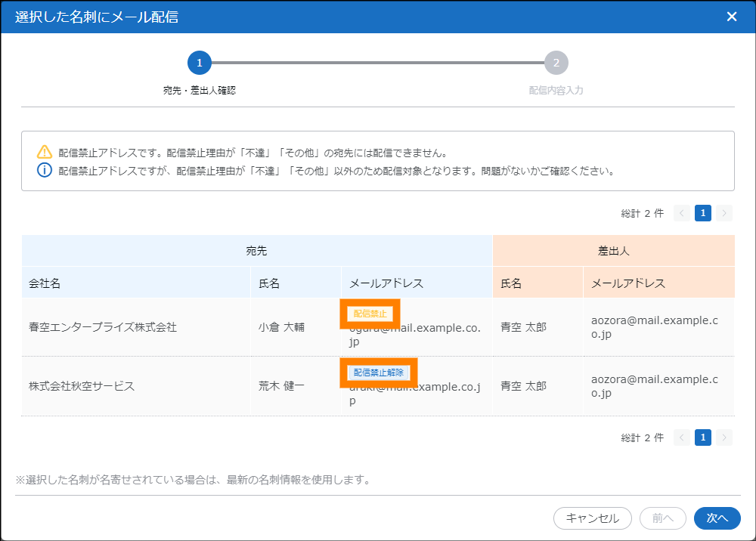Click previous page arrow above the table

[681, 213]
